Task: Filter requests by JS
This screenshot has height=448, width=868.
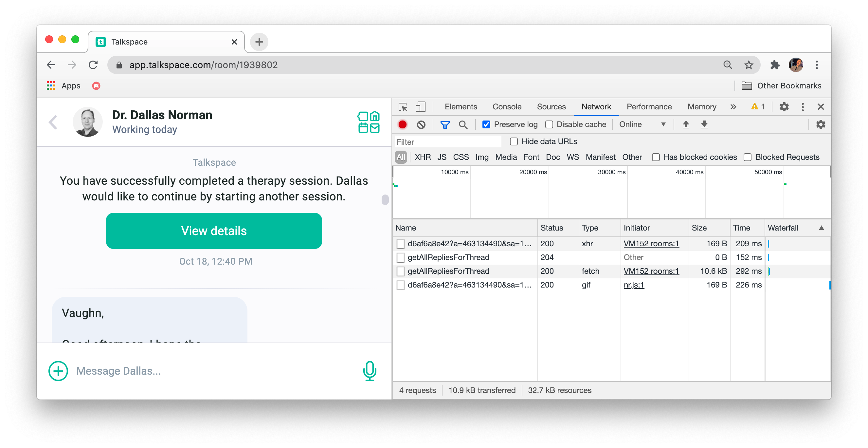Action: 442,158
